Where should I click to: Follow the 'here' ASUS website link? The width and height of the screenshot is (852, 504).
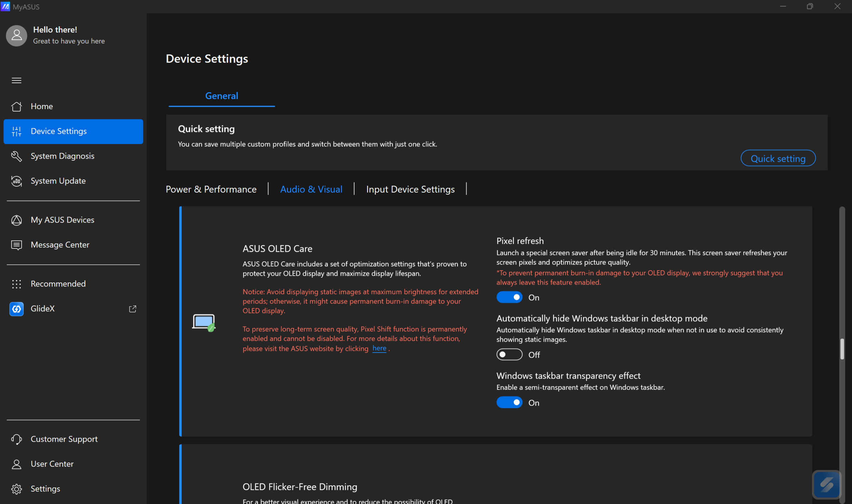click(379, 348)
